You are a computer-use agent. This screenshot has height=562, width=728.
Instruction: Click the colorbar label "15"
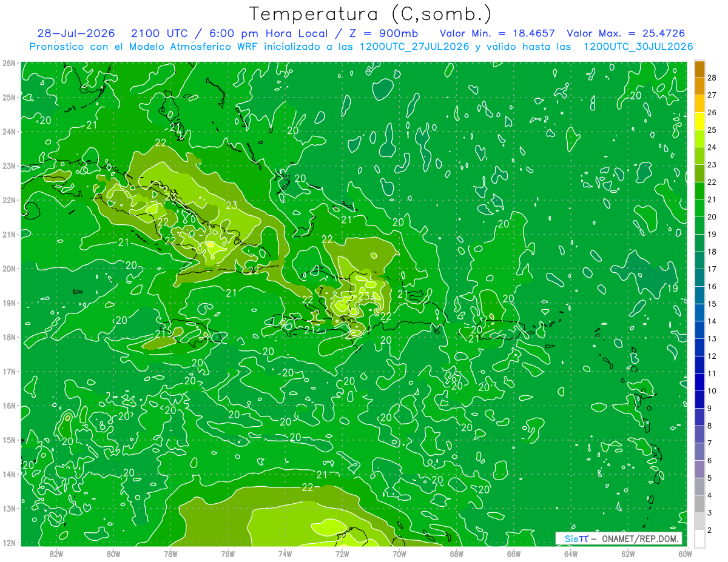(712, 304)
